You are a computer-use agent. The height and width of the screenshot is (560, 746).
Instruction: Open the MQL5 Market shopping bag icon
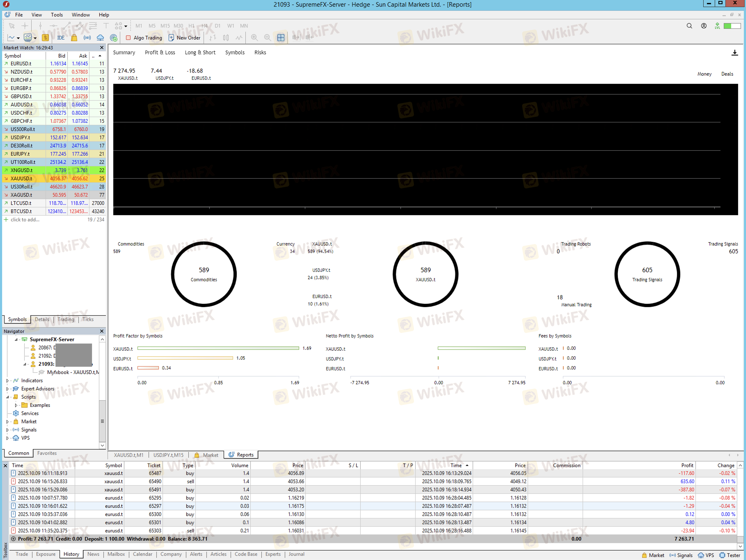coord(74,38)
